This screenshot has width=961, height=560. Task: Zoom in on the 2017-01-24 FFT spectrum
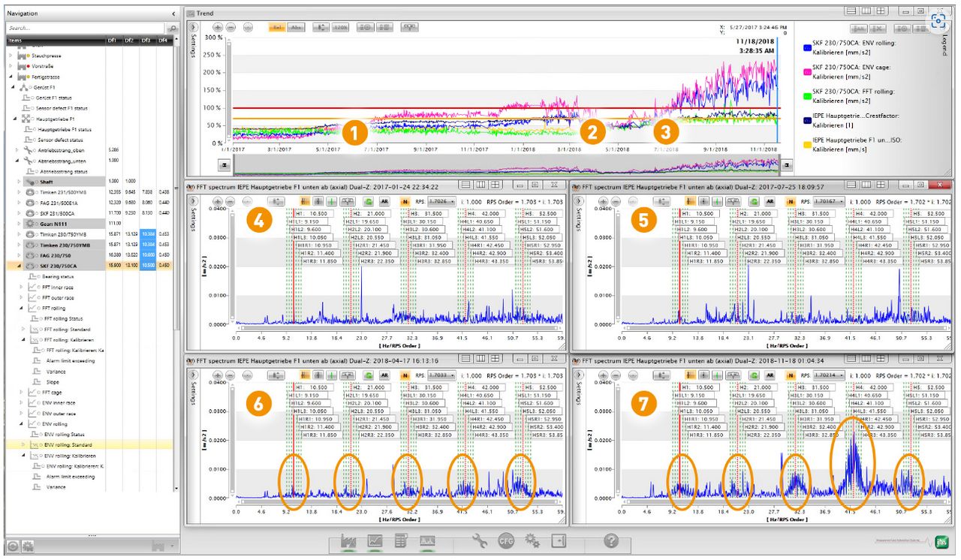pos(218,201)
